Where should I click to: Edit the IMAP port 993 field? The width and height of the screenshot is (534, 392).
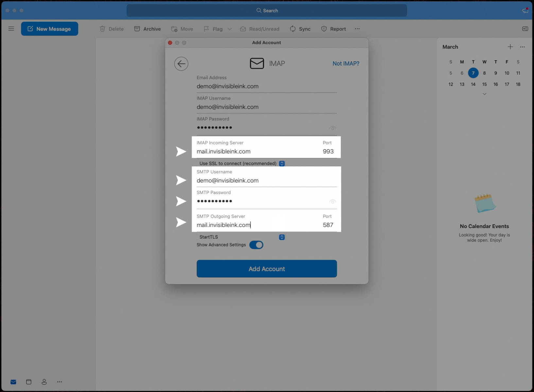328,151
